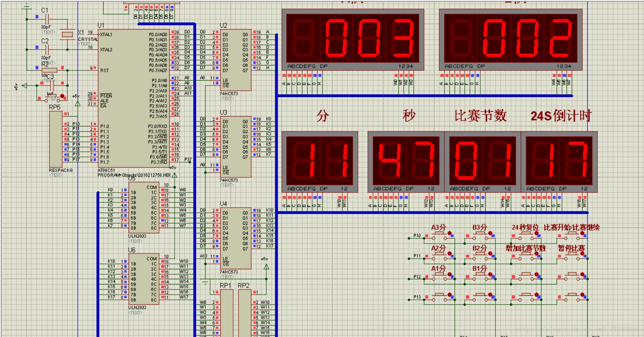This screenshot has width=644, height=337.
Task: Select the U2 74HC573 latch chip
Action: pyautogui.click(x=235, y=60)
